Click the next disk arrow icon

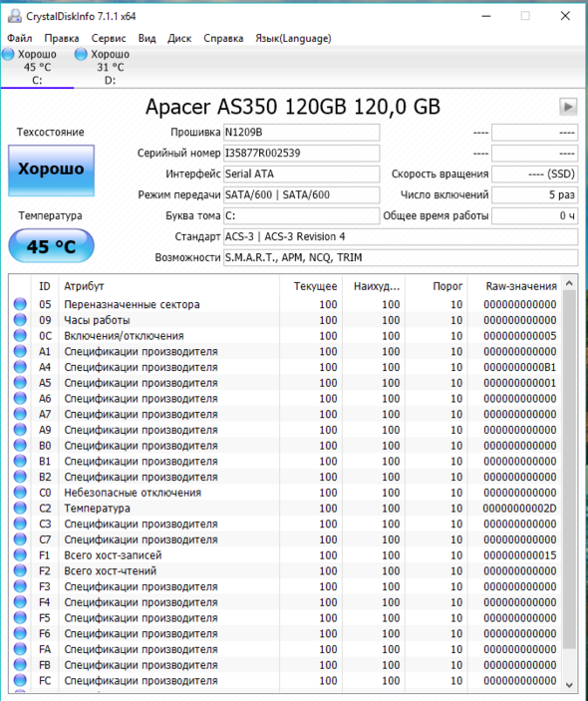coord(568,107)
